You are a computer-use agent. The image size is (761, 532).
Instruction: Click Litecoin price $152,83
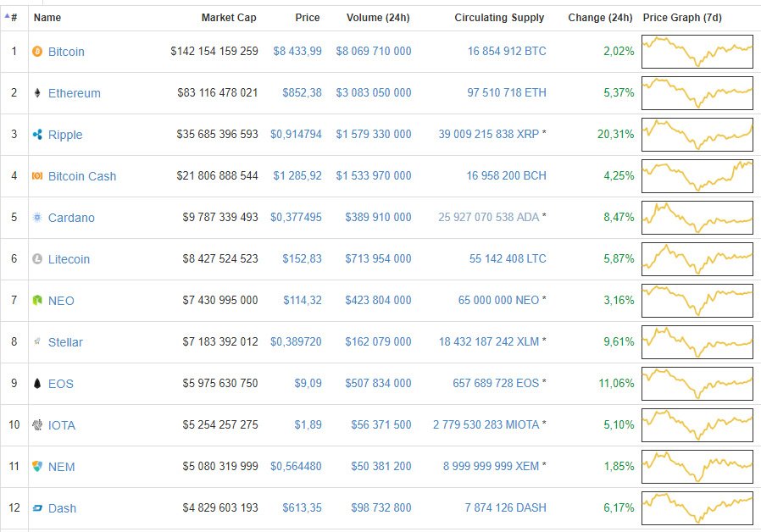(x=302, y=259)
